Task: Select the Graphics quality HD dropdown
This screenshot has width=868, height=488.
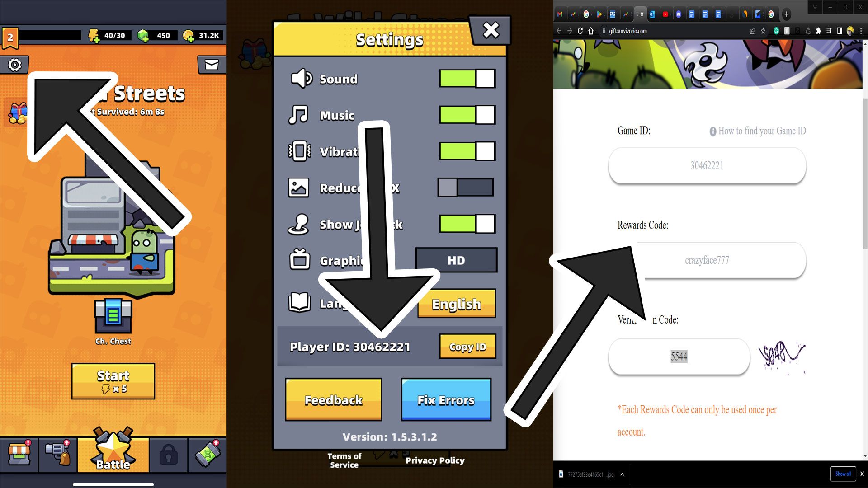Action: point(456,260)
